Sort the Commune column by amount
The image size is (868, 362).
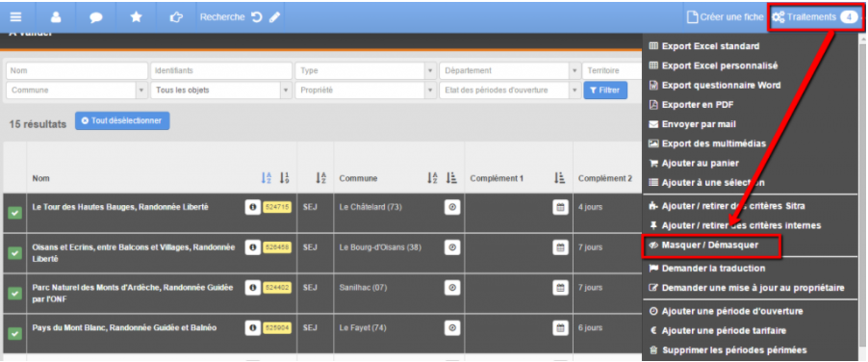point(451,178)
